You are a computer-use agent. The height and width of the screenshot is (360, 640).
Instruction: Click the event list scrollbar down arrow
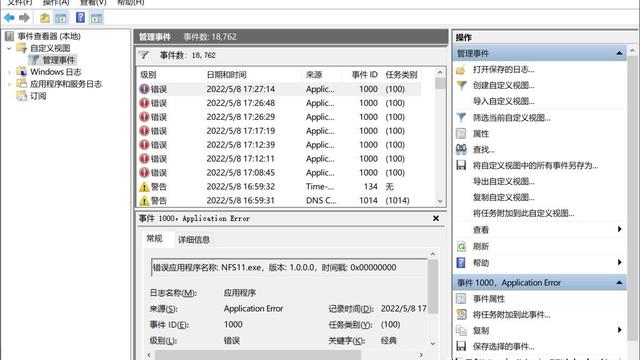coord(440,201)
